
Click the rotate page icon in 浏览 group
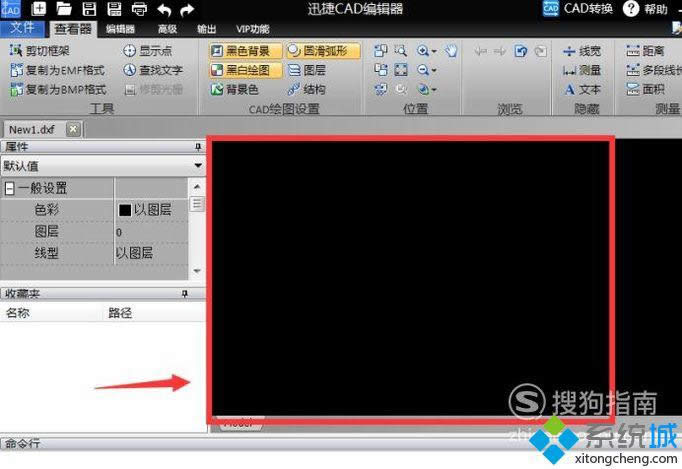coord(521,51)
